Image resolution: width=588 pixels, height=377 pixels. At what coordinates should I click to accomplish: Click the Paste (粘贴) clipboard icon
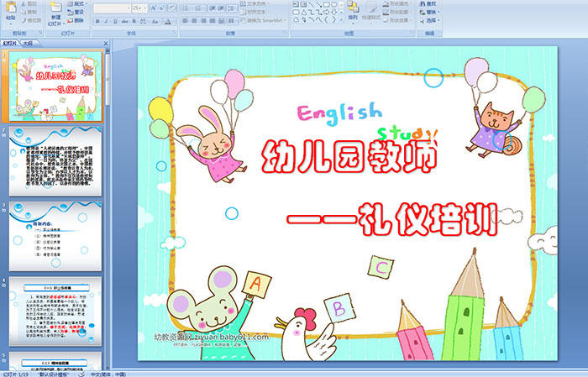point(11,8)
